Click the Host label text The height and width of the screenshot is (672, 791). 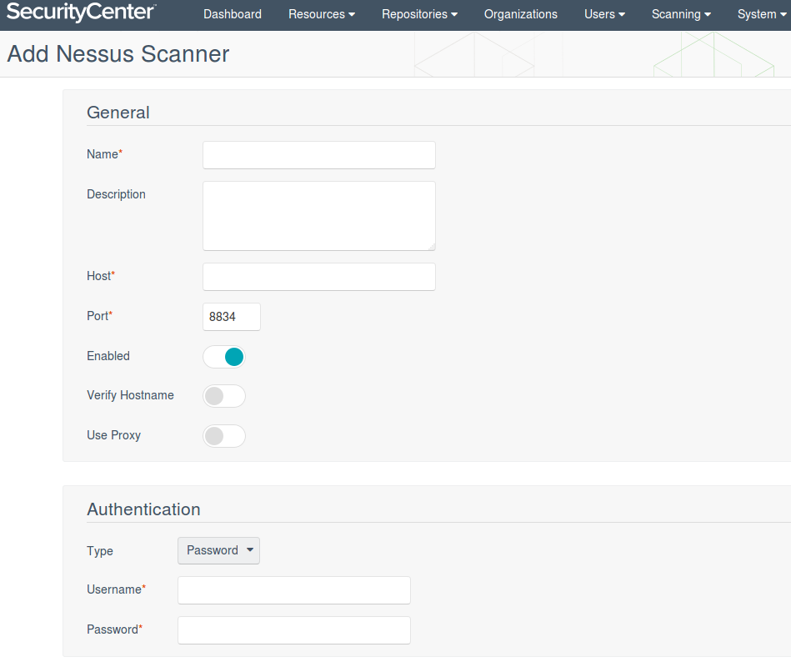point(101,276)
